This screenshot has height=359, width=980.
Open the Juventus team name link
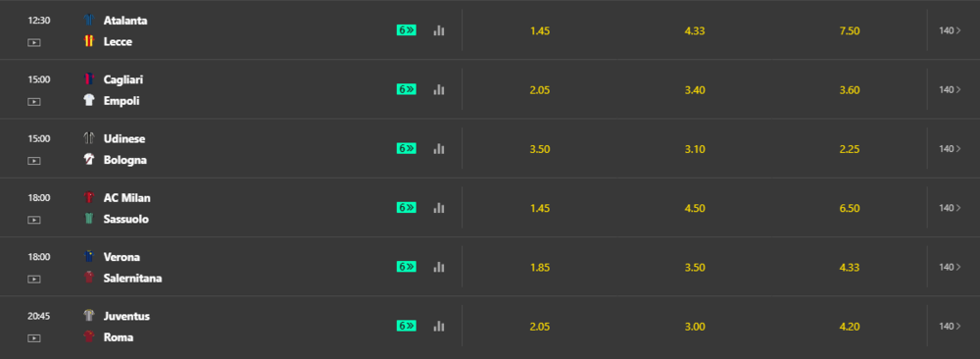coord(126,316)
